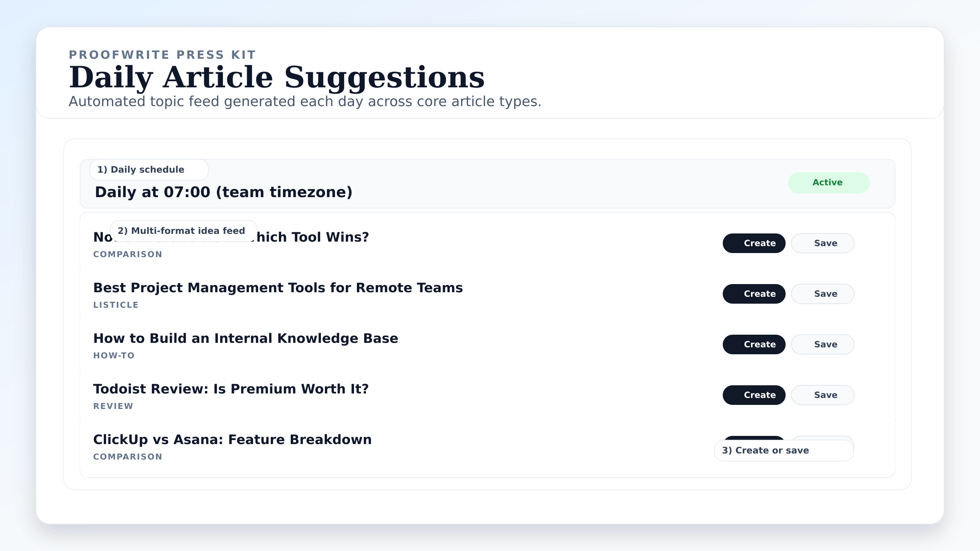Image resolution: width=980 pixels, height=551 pixels.
Task: Select the PROOFWRITE PRESS KIT label
Action: coord(162,54)
